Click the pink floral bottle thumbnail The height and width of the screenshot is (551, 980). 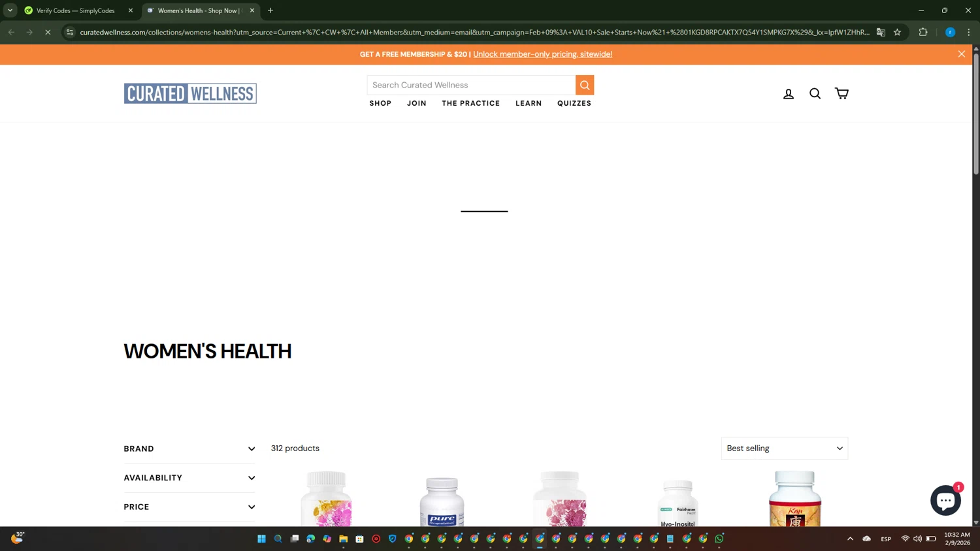[560, 498]
